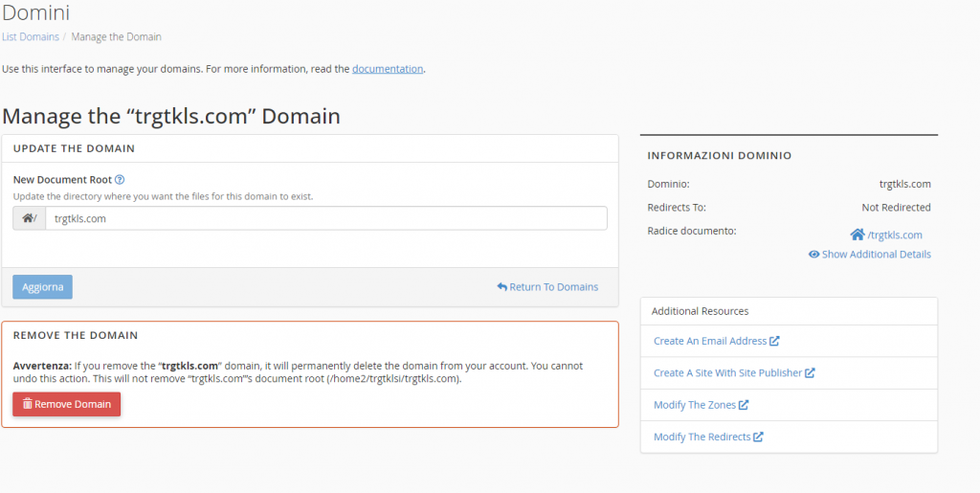Toggle the eye icon to show additional details
This screenshot has width=980, height=493.
pos(813,255)
